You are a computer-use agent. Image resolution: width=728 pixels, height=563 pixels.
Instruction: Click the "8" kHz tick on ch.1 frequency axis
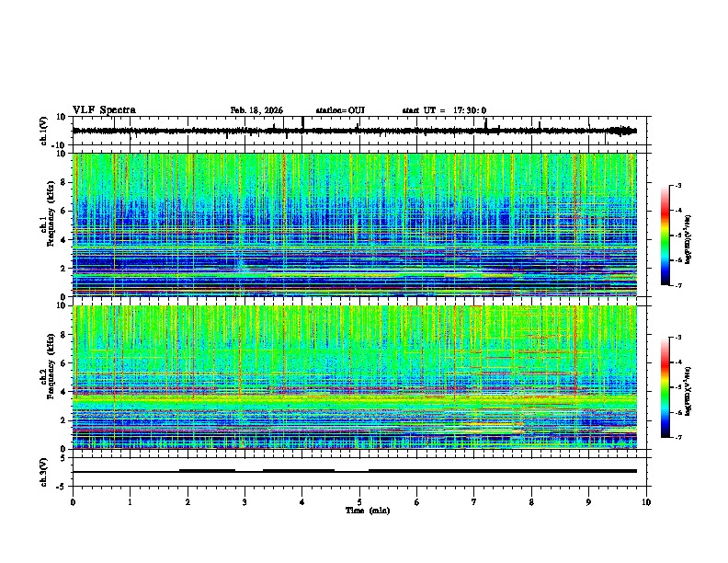[65, 182]
